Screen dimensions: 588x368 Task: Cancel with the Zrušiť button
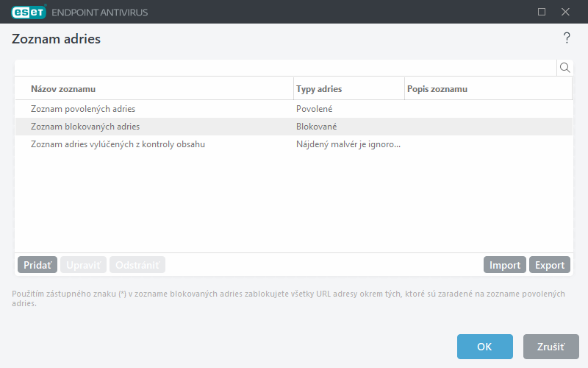coord(551,347)
